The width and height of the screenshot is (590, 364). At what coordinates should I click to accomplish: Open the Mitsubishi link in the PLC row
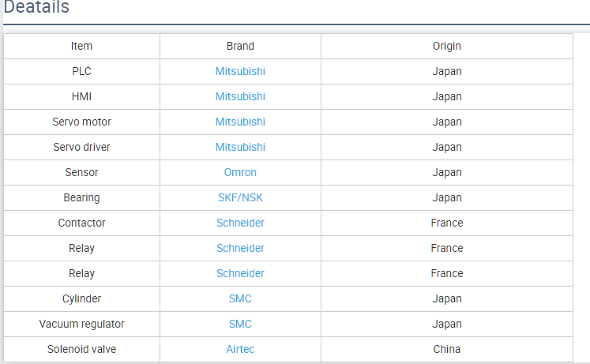pyautogui.click(x=240, y=71)
